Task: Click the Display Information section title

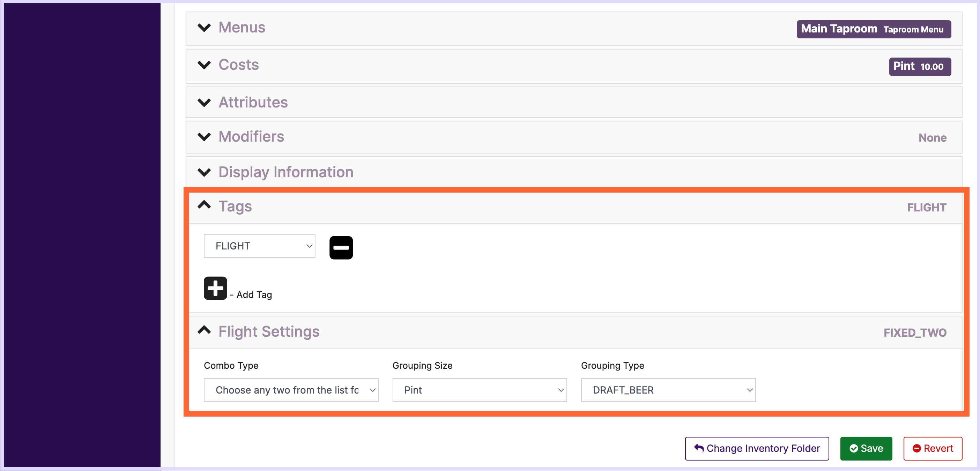Action: [286, 172]
